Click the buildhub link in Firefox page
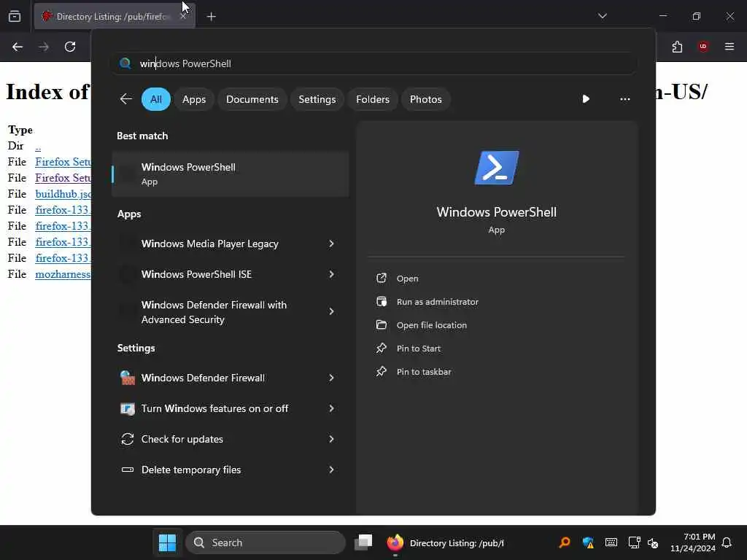 [63, 194]
